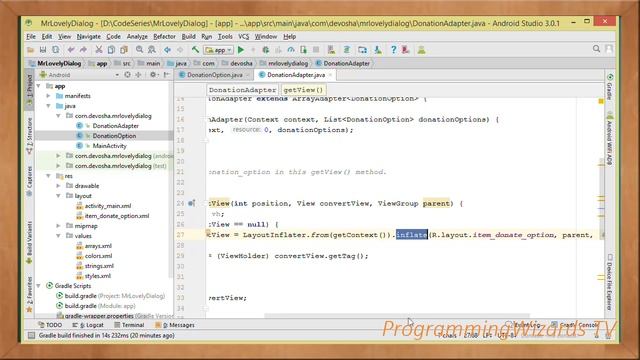640x360 pixels.
Task: Collapse the java folder node
Action: [x=49, y=106]
